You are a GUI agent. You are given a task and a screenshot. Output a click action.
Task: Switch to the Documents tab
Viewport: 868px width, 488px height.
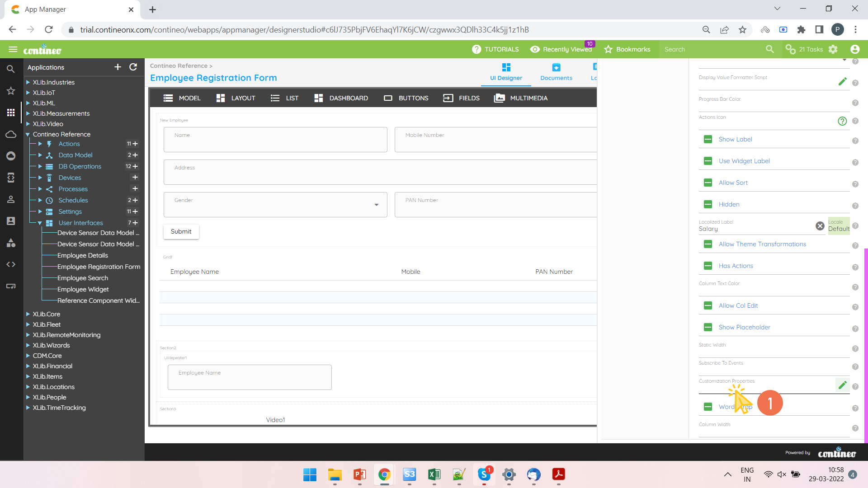(556, 72)
